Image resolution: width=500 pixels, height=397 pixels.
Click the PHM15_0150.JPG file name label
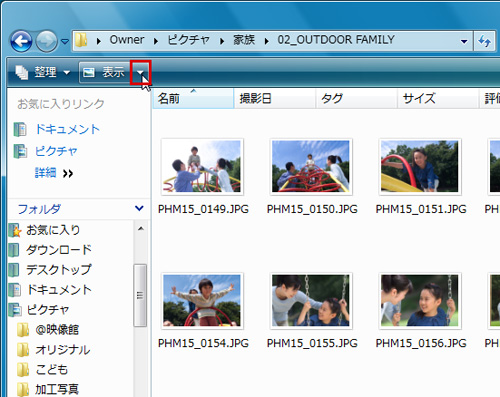point(312,209)
